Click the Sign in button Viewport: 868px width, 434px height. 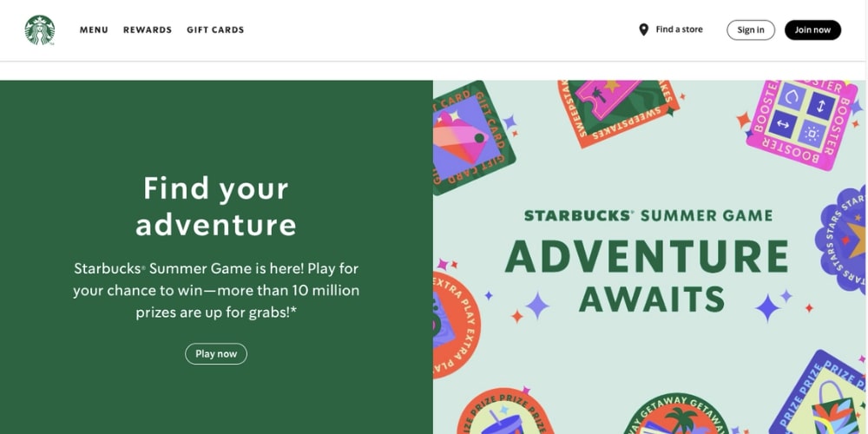[x=751, y=30]
